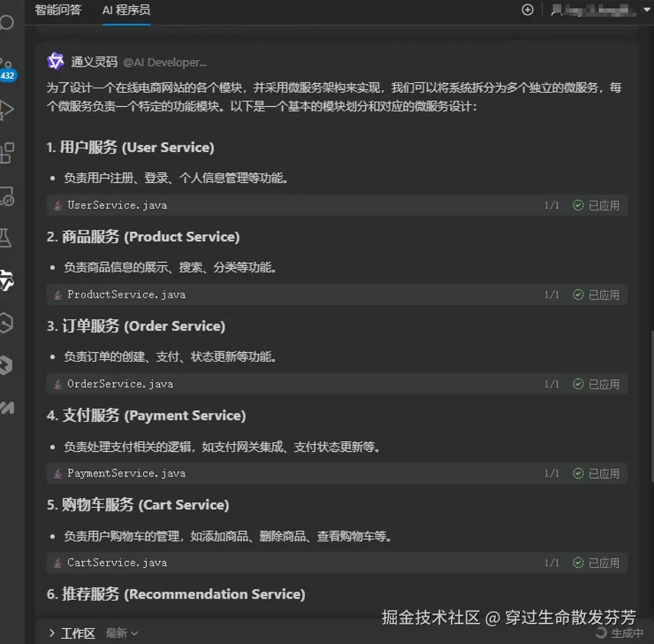
Task: Click the user account avatar icon
Action: pos(556,10)
